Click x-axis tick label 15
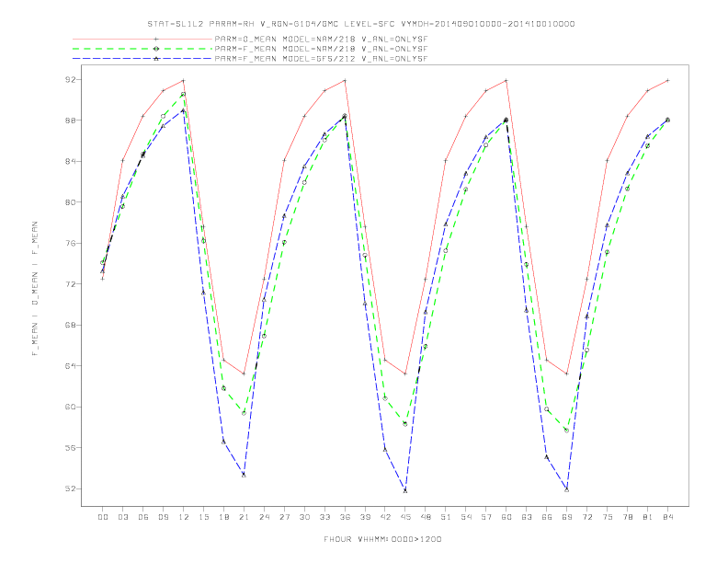Screen dimensions: 728x563 point(203,517)
